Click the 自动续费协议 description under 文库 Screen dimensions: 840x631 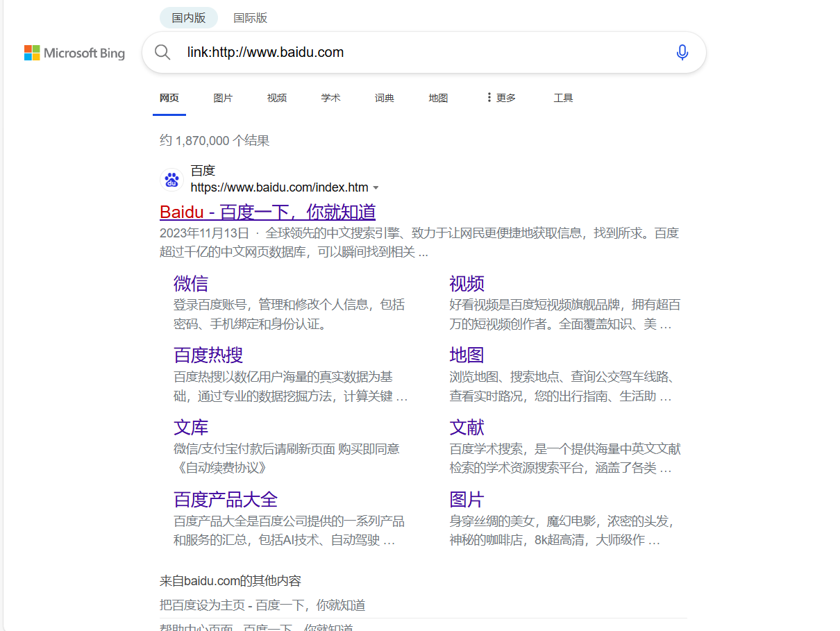tap(287, 458)
